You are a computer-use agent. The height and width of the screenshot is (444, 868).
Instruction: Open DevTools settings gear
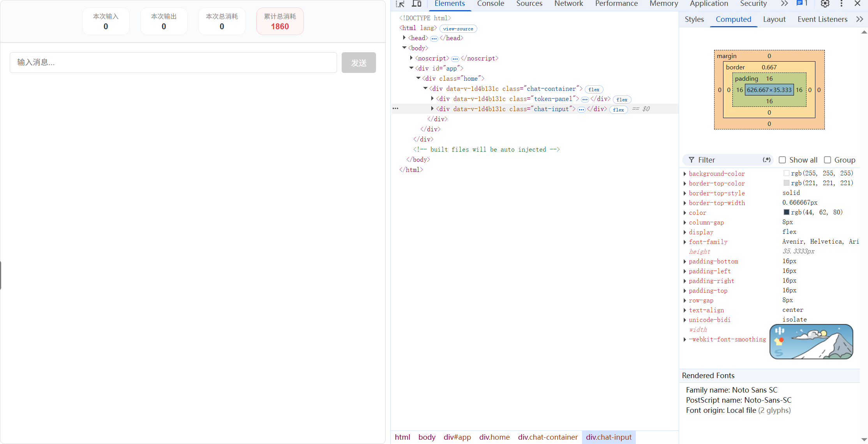click(x=825, y=4)
